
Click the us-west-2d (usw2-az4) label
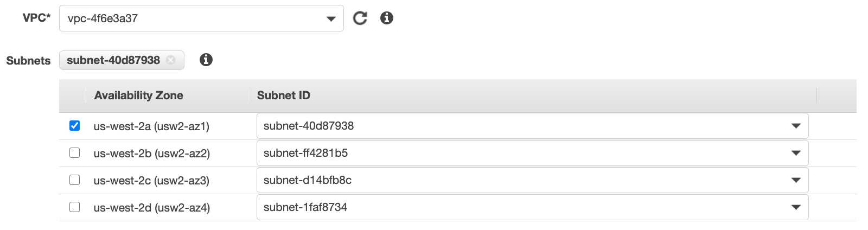point(151,208)
